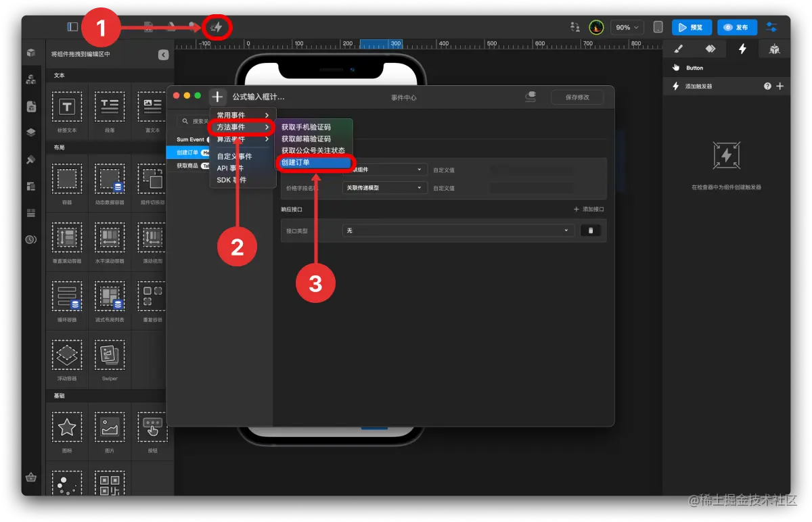This screenshot has width=812, height=522.
Task: Select 获取手机验证码 in submenu
Action: coord(314,127)
